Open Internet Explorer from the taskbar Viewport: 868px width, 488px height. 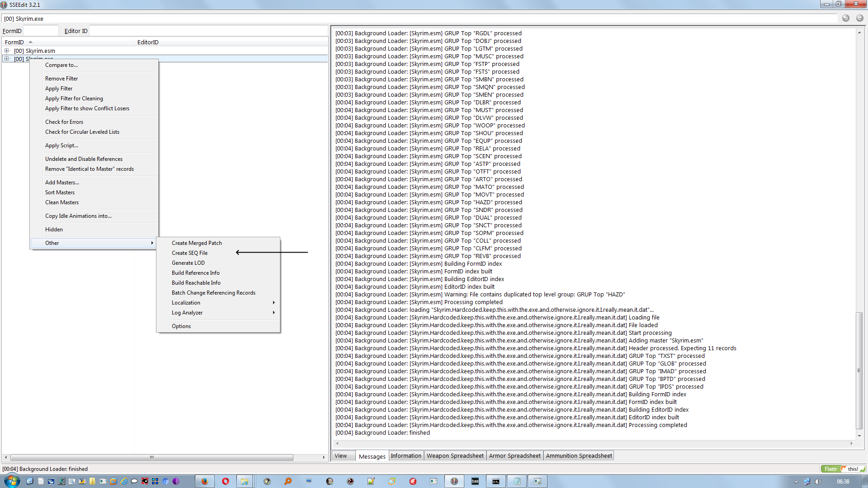tap(123, 481)
